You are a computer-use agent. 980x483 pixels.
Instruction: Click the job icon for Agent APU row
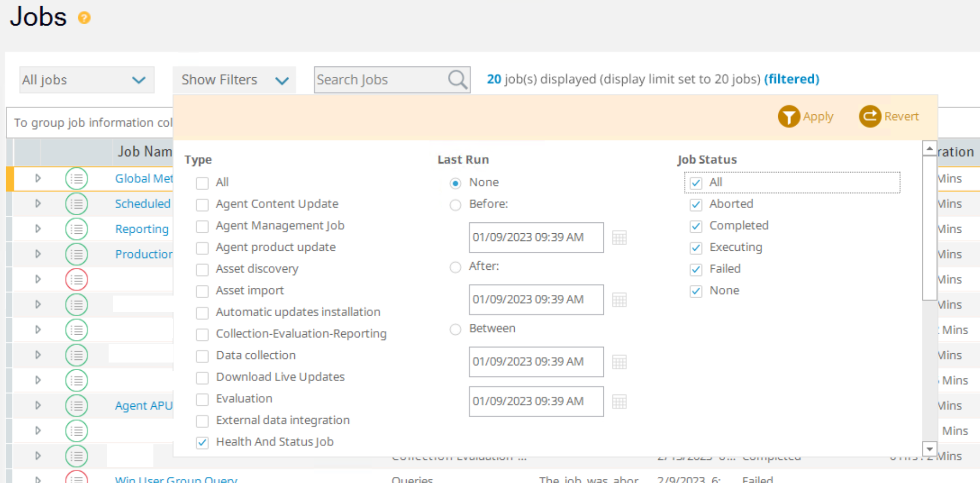tap(77, 406)
